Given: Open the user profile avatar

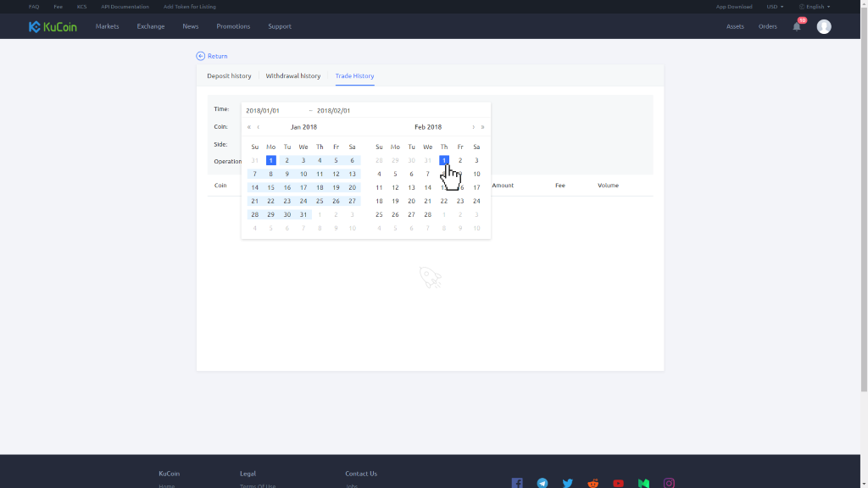Looking at the screenshot, I should (824, 26).
